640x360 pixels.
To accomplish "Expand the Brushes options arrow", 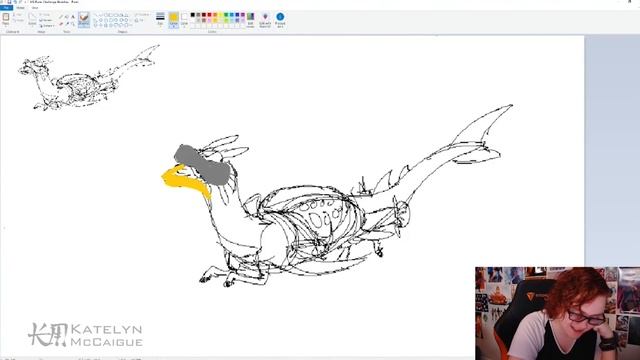I will tap(84, 26).
